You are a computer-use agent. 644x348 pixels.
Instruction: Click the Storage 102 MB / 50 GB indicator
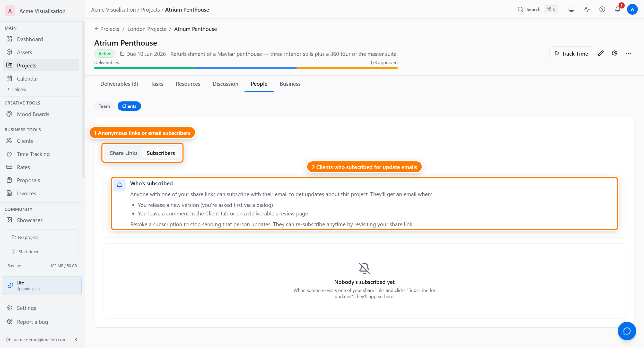[x=42, y=267]
